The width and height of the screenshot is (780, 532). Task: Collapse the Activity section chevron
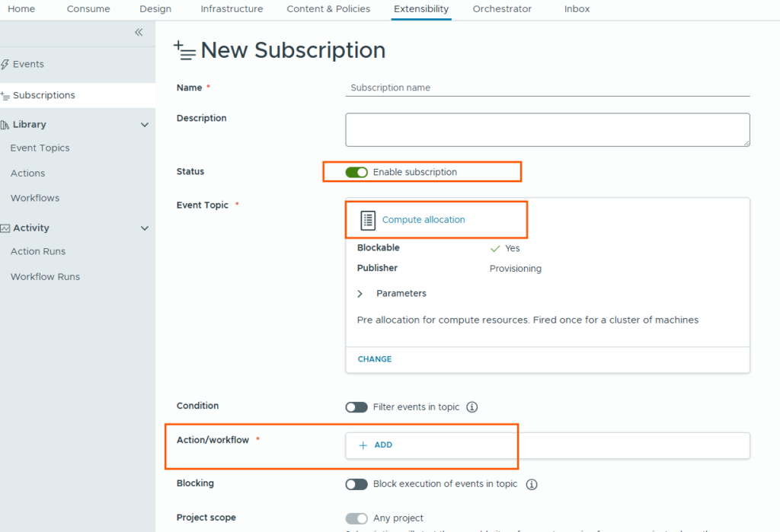tap(145, 228)
